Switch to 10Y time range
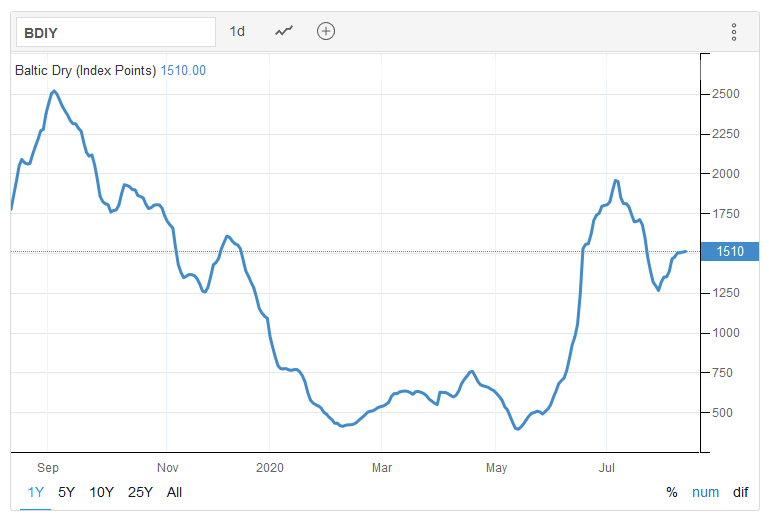This screenshot has width=769, height=525. pyautogui.click(x=102, y=492)
